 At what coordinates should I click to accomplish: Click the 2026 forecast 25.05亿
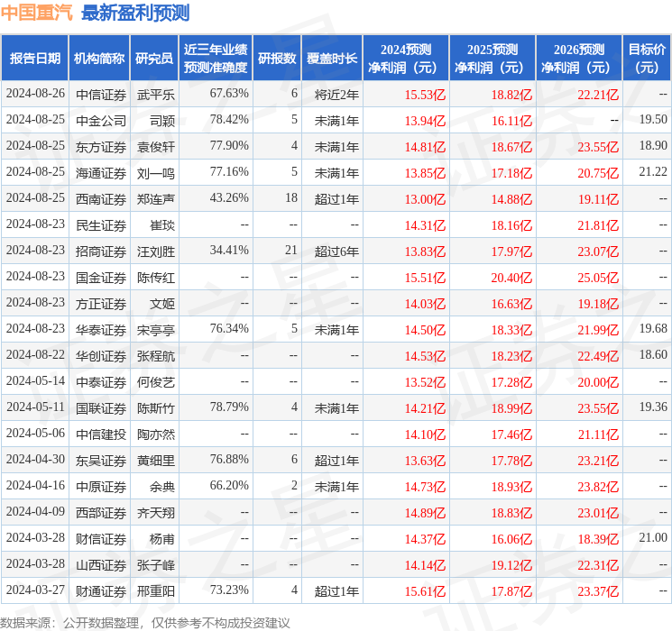point(598,278)
